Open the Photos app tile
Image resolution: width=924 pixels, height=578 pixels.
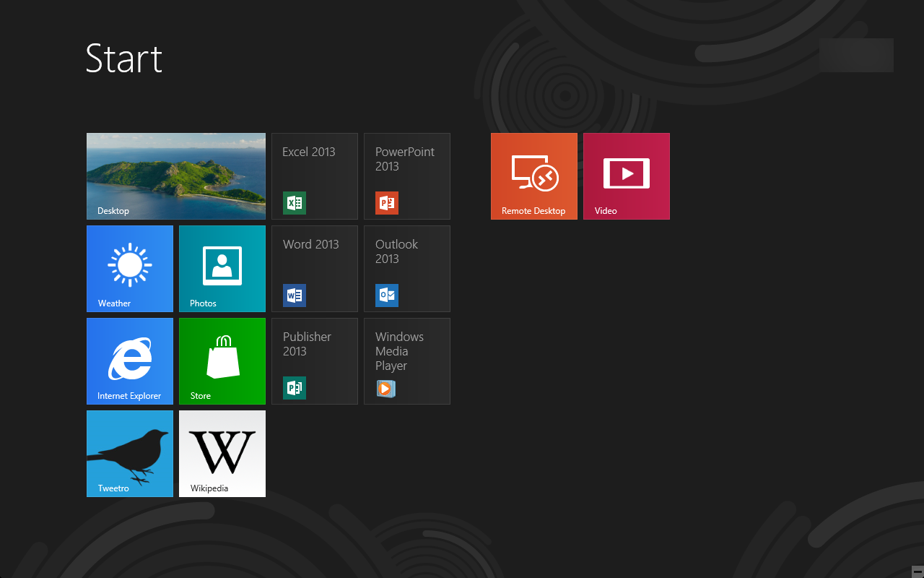[x=222, y=269]
